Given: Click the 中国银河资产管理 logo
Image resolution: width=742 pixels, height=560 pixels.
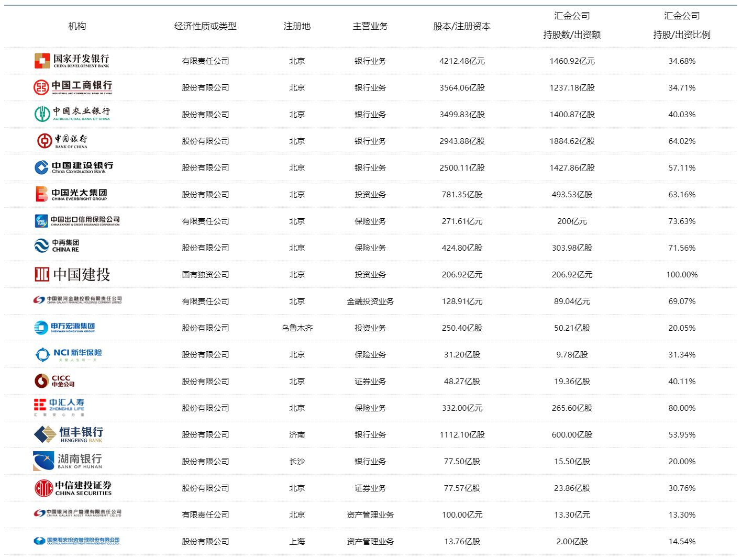Looking at the screenshot, I should pos(77,513).
